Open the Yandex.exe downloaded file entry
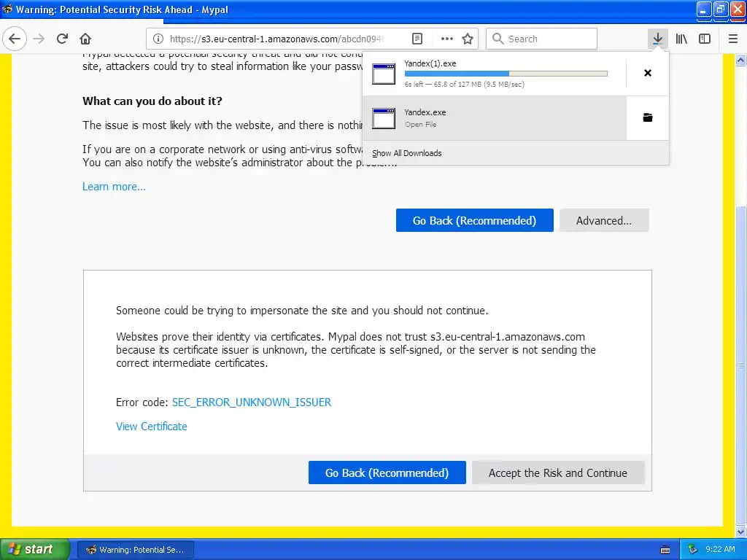Image resolution: width=747 pixels, height=560 pixels. (495, 118)
